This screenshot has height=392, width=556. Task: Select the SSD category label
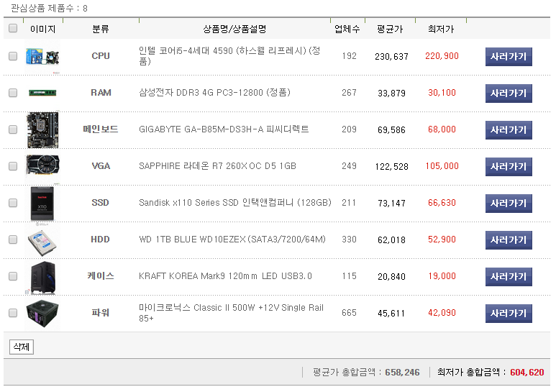pyautogui.click(x=101, y=203)
